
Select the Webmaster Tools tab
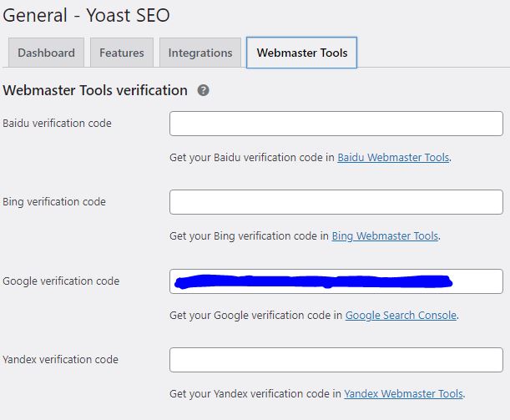point(301,53)
